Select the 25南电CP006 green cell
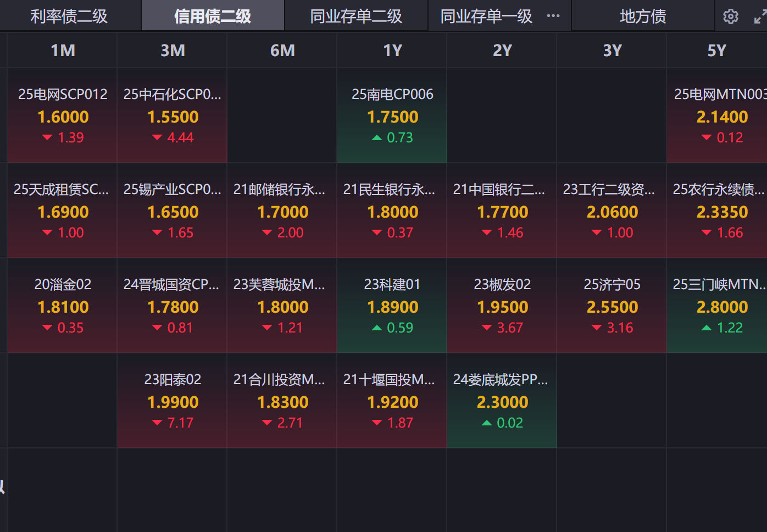767x532 pixels. point(392,115)
